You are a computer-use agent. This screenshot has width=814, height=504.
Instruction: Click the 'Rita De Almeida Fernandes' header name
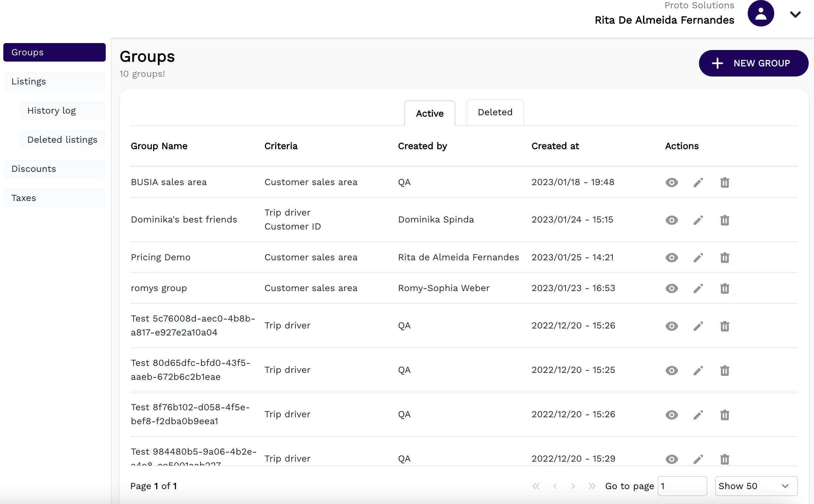point(664,20)
